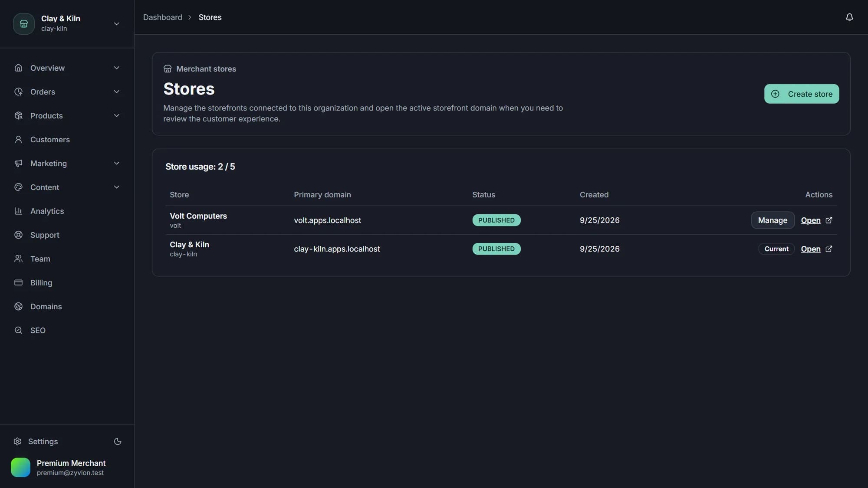The width and height of the screenshot is (868, 488).
Task: Click the notifications bell icon
Action: 849,17
